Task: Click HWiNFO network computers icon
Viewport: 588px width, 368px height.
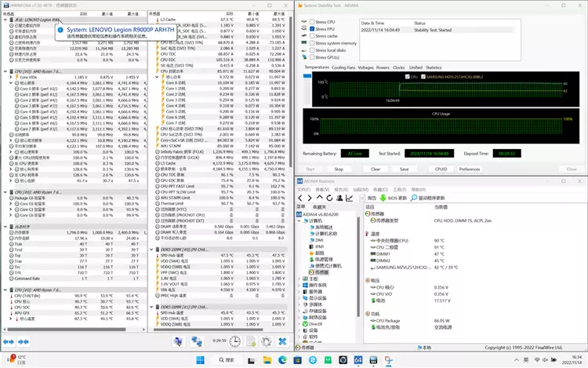Action: point(196,341)
